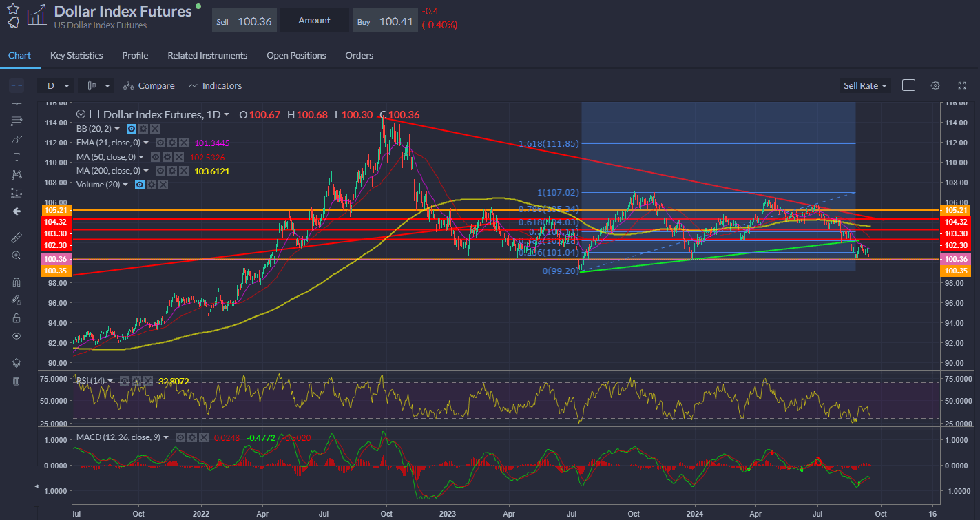The height and width of the screenshot is (520, 980).
Task: Pick the text annotation tool
Action: click(17, 157)
